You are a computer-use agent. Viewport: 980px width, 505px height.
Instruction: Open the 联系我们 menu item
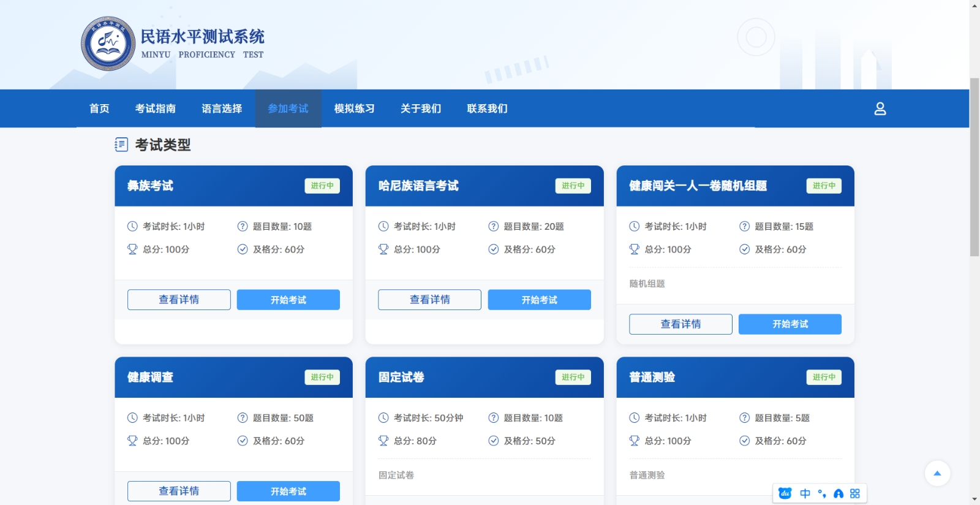pos(487,108)
